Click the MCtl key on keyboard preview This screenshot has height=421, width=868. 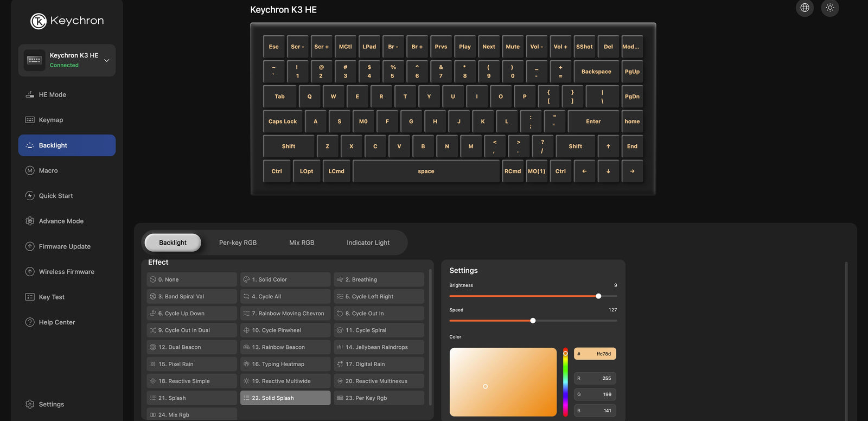346,47
